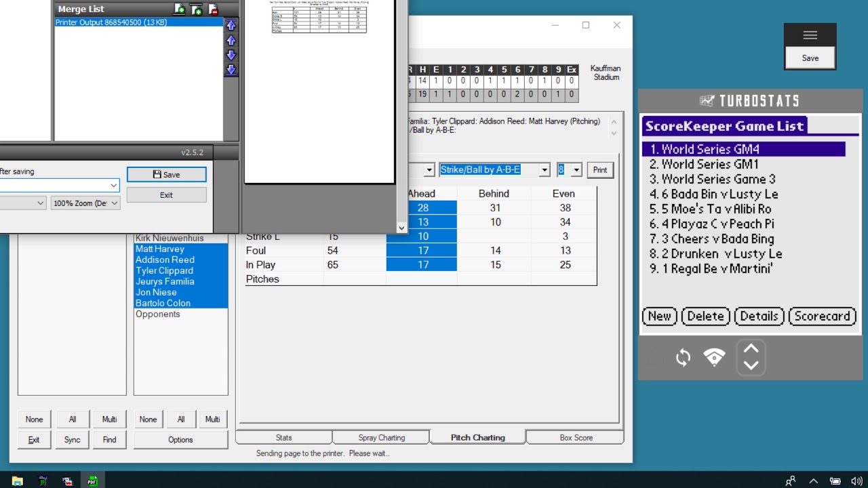
Task: Click the Find button
Action: pyautogui.click(x=110, y=439)
